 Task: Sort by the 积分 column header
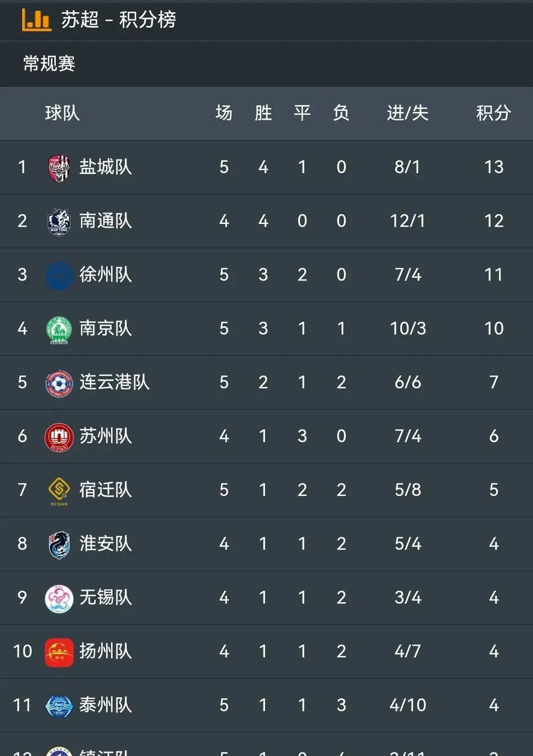[x=494, y=113]
